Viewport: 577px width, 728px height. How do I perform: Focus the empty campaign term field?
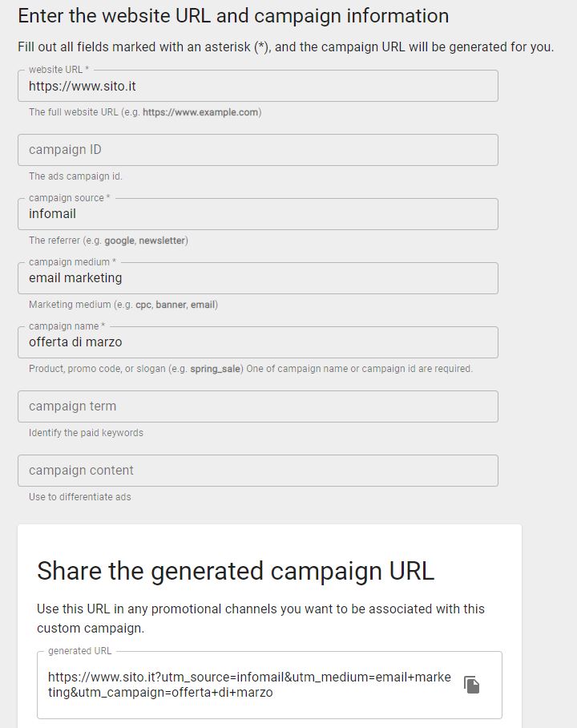pyautogui.click(x=257, y=406)
